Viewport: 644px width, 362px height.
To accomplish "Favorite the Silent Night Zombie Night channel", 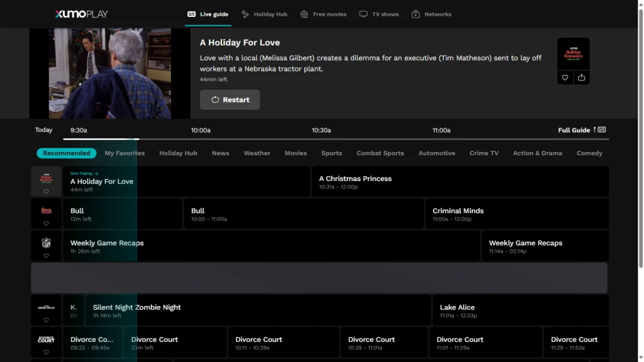I will tap(46, 320).
